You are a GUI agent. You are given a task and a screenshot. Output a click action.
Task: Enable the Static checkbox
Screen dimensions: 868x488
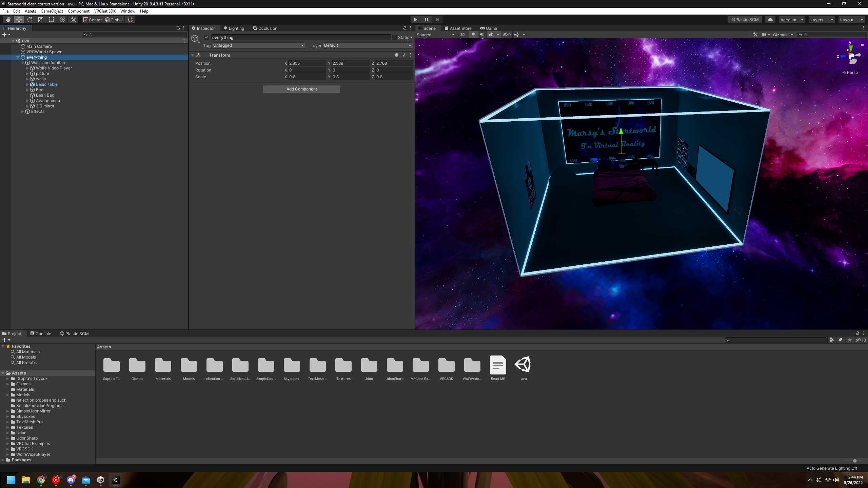(x=394, y=37)
